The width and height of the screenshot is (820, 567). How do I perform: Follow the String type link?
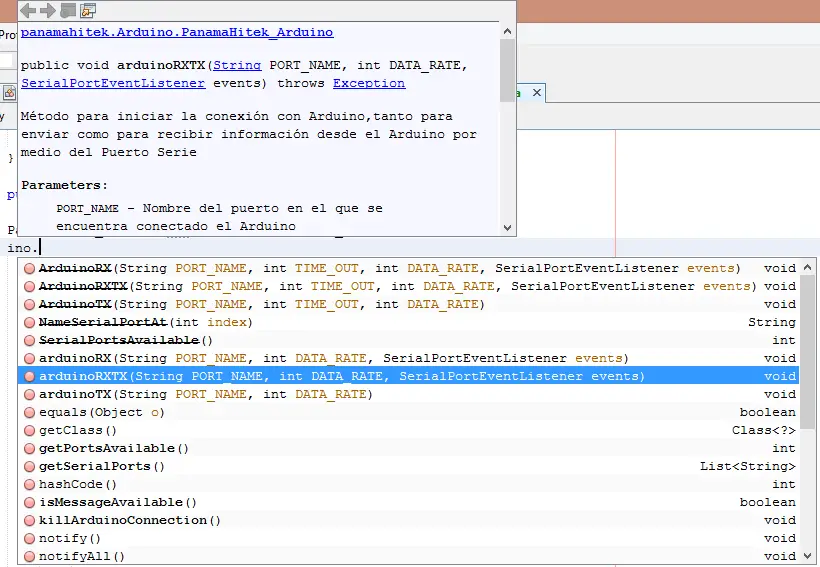[237, 65]
